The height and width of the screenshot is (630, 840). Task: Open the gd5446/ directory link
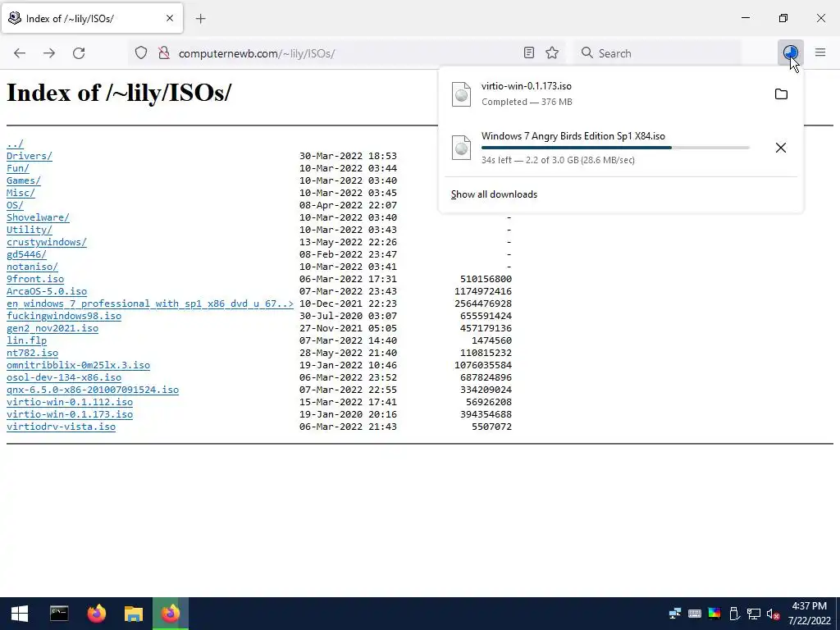coord(26,254)
